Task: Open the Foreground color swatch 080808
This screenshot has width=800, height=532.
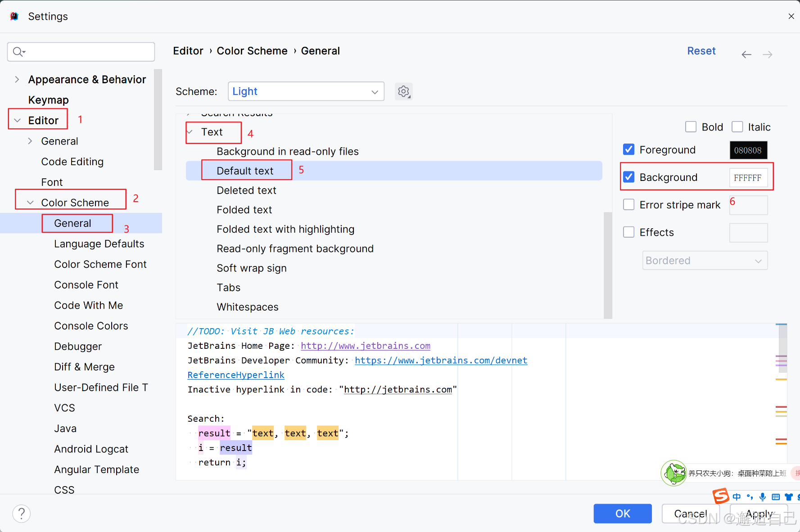Action: coord(748,150)
